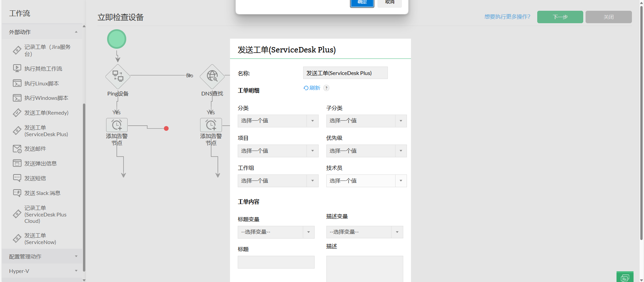The image size is (644, 282).
Task: Click the help question mark icon
Action: 326,88
